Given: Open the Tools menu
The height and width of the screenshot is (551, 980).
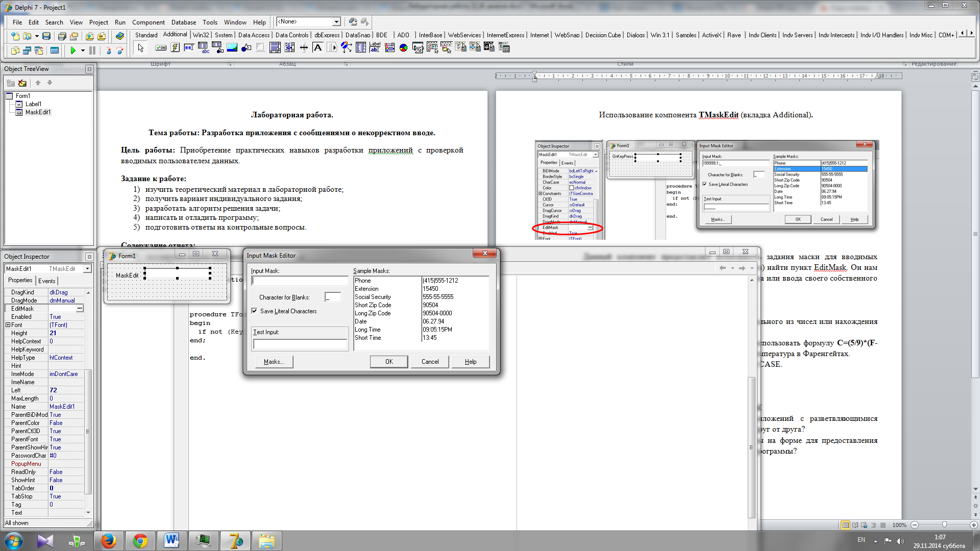Looking at the screenshot, I should 210,22.
